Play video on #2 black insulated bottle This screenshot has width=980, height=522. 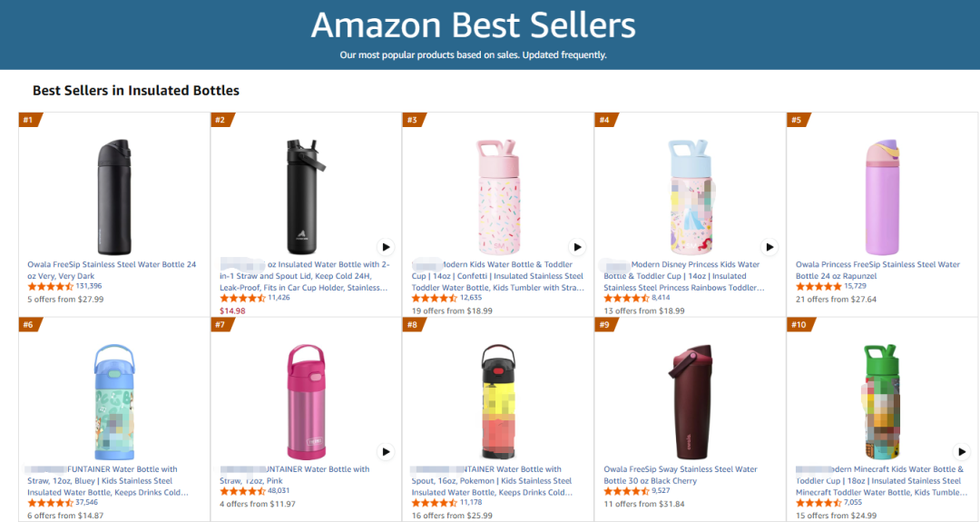click(x=387, y=247)
